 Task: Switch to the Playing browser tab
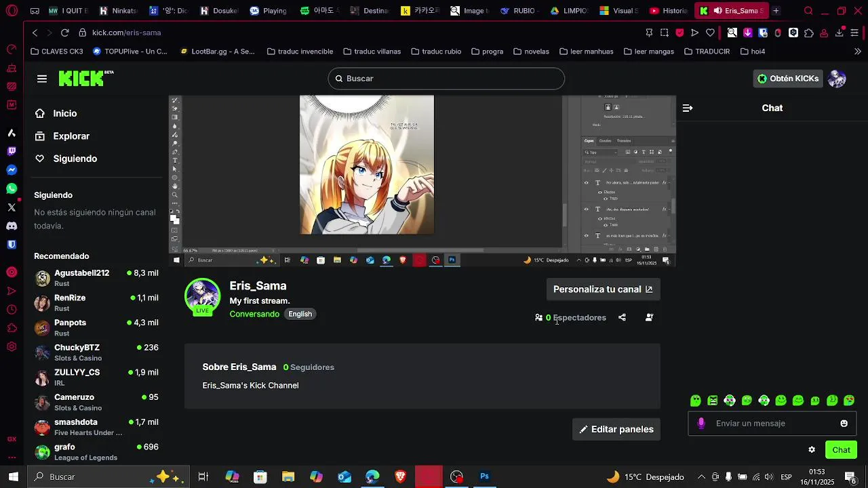pyautogui.click(x=269, y=11)
